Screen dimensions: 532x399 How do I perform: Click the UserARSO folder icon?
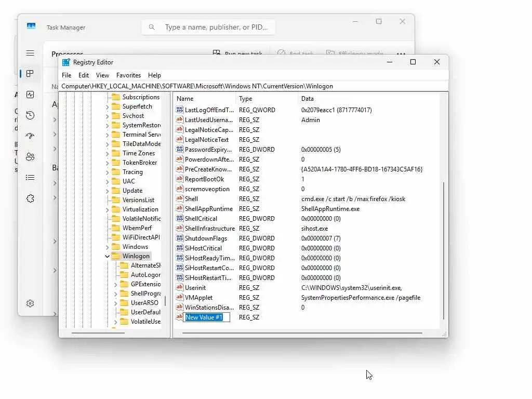pyautogui.click(x=124, y=303)
